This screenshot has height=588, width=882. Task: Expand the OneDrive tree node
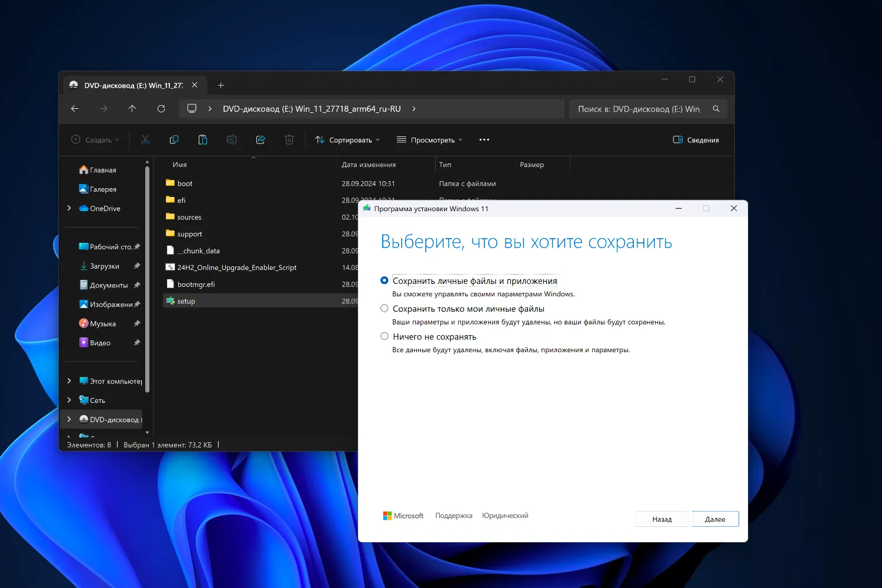[x=69, y=208]
